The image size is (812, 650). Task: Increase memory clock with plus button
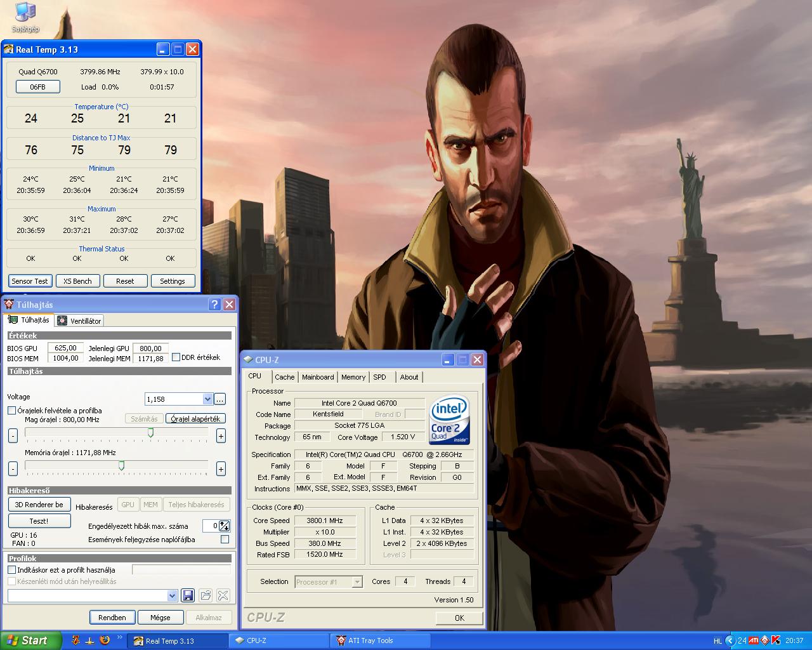[x=221, y=469]
